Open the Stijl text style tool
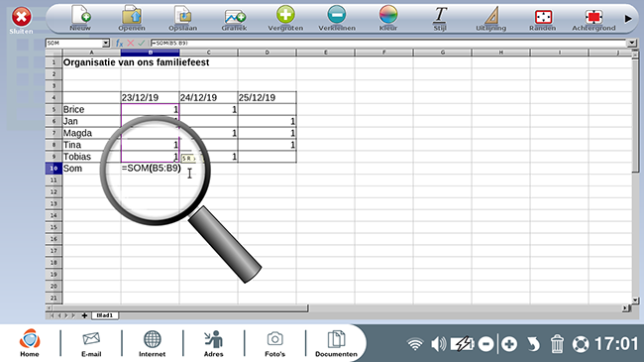 coord(440,18)
